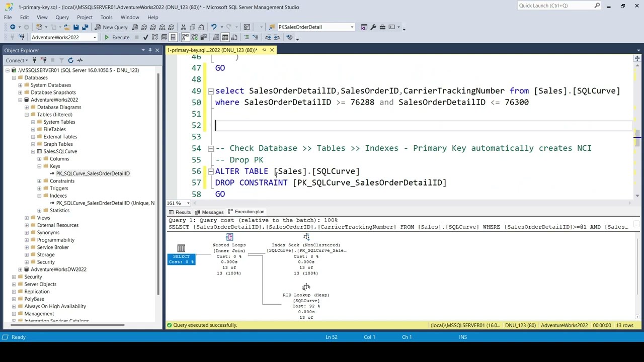This screenshot has height=362, width=644.
Task: Click the MDX query icon
Action: pos(144,27)
